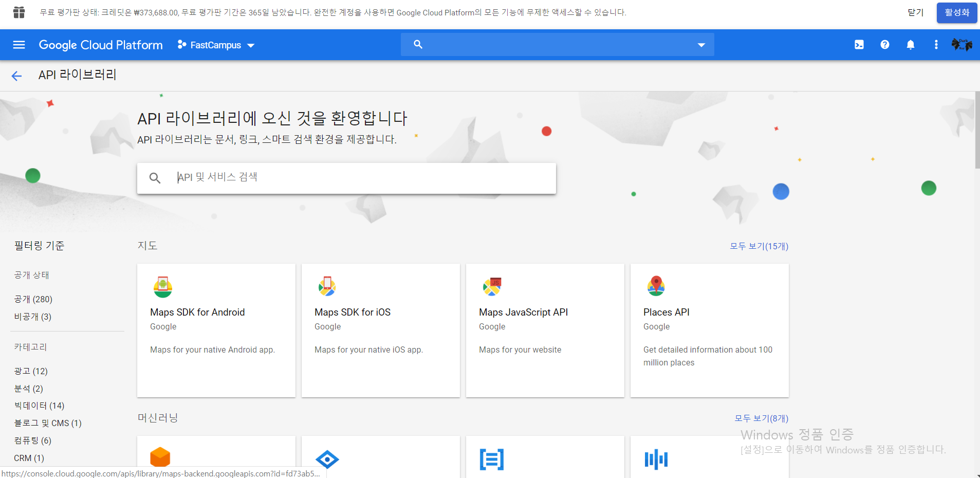This screenshot has height=478, width=980.
Task: Click the 머신러닝 section heading
Action: pos(158,418)
